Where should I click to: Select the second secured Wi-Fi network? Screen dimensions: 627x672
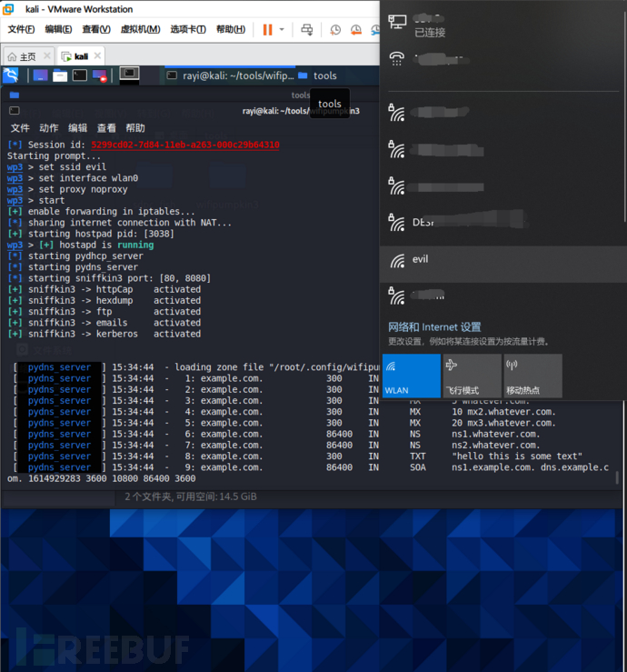503,149
